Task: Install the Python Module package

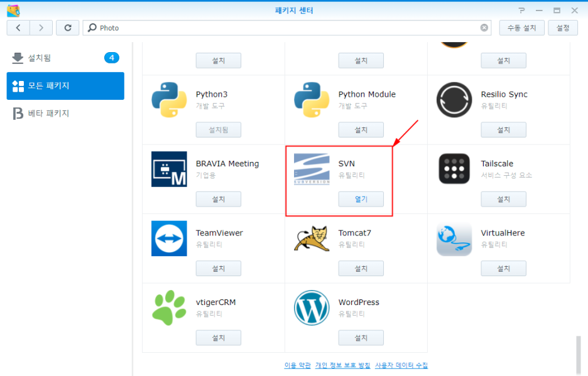Action: [x=361, y=130]
